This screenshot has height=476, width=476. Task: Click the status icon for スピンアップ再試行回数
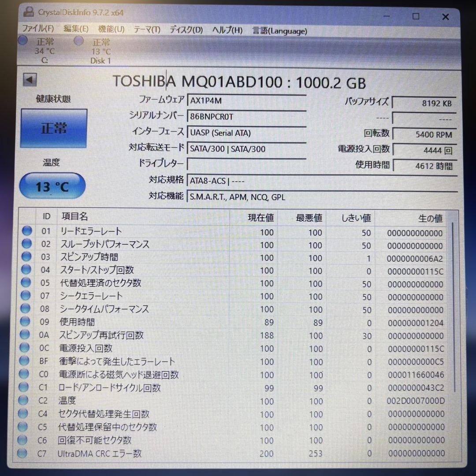[x=25, y=334]
